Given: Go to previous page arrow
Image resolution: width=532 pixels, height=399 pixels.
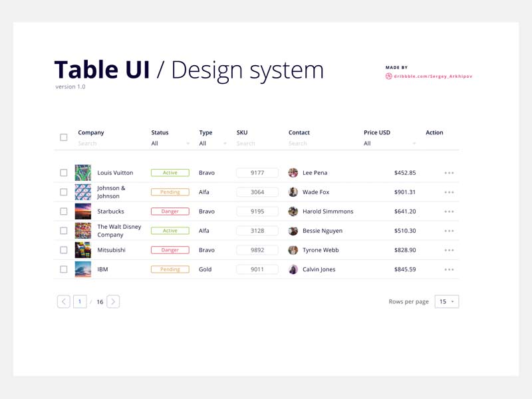Looking at the screenshot, I should coord(63,302).
